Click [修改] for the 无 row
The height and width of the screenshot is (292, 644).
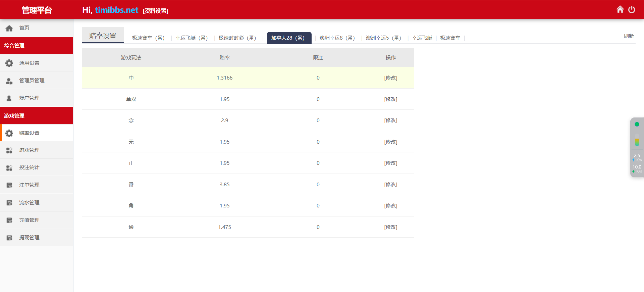point(391,142)
